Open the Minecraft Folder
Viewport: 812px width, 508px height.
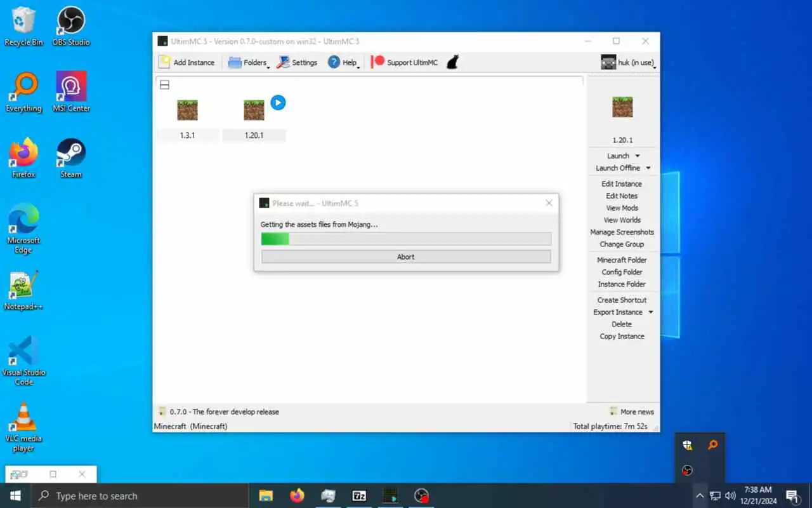622,260
